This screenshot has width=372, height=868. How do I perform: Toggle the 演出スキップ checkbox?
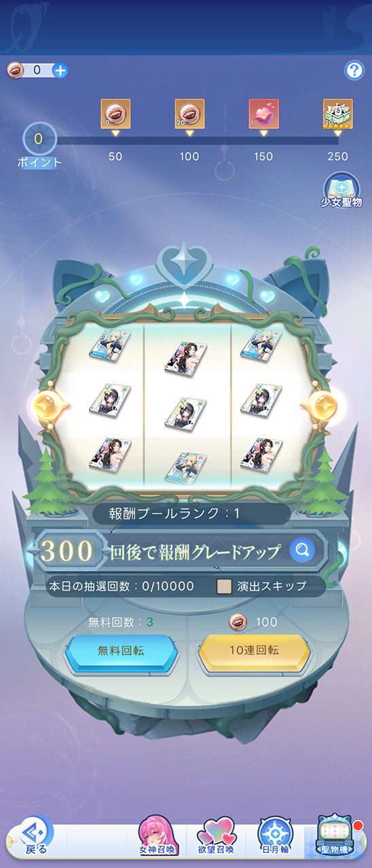coord(224,586)
